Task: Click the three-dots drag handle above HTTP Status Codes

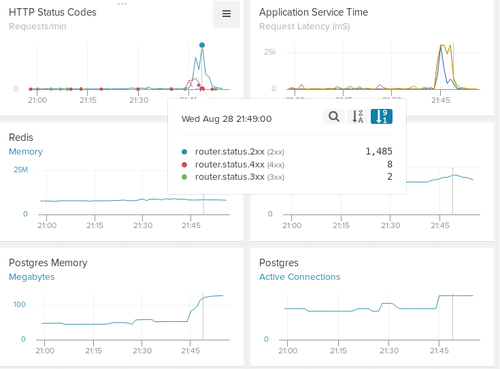Action: click(x=122, y=4)
